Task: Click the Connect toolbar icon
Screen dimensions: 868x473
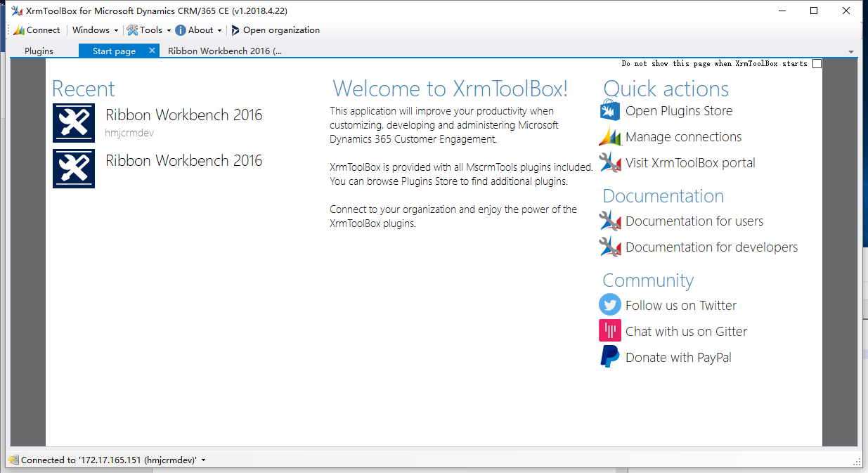Action: [19, 30]
